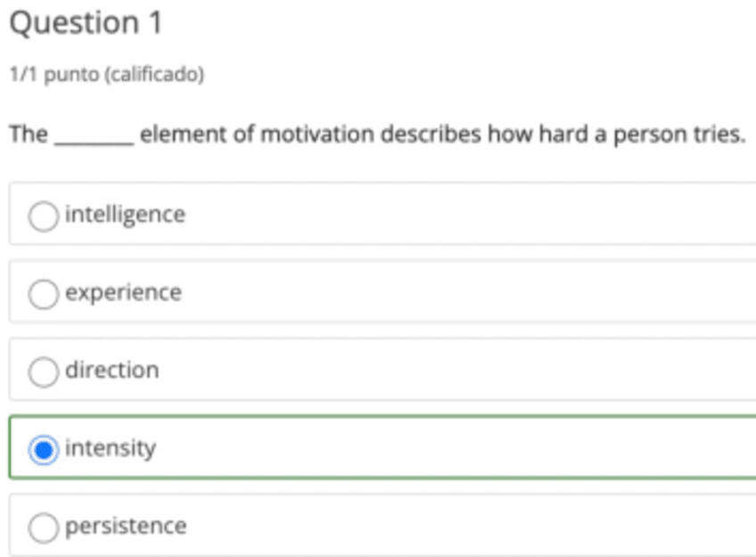This screenshot has height=557, width=756.
Task: Click empty area of intelligence option row
Action: tap(464, 215)
